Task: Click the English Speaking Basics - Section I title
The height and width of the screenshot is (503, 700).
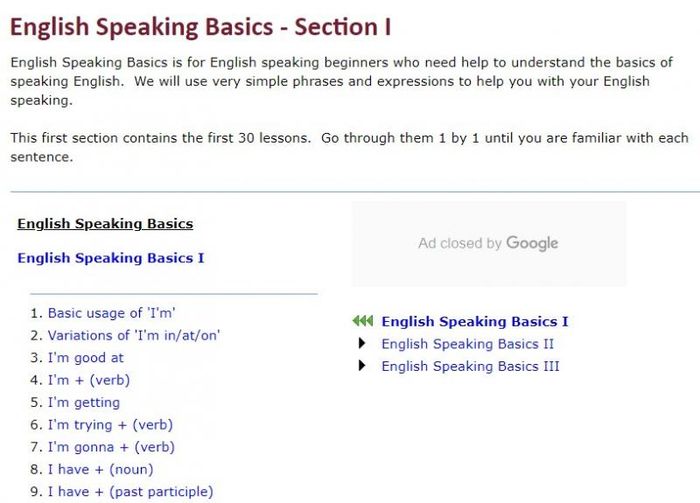Action: (x=200, y=27)
